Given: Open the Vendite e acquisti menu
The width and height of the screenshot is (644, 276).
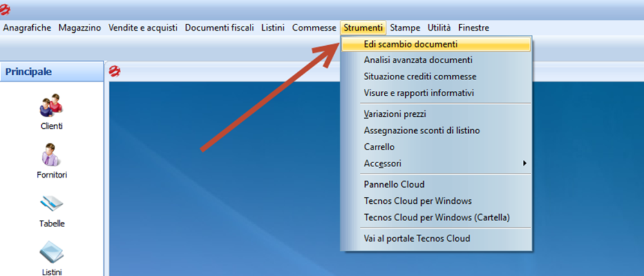Looking at the screenshot, I should [x=143, y=28].
